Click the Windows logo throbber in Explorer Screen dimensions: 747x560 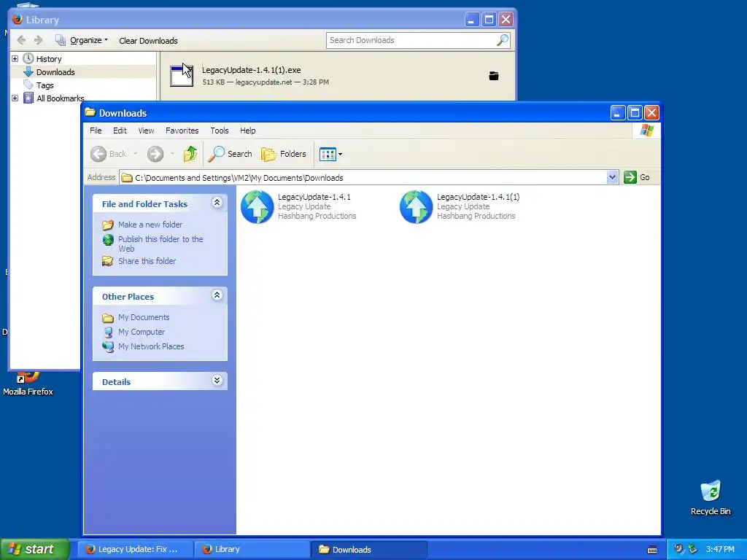[x=646, y=131]
